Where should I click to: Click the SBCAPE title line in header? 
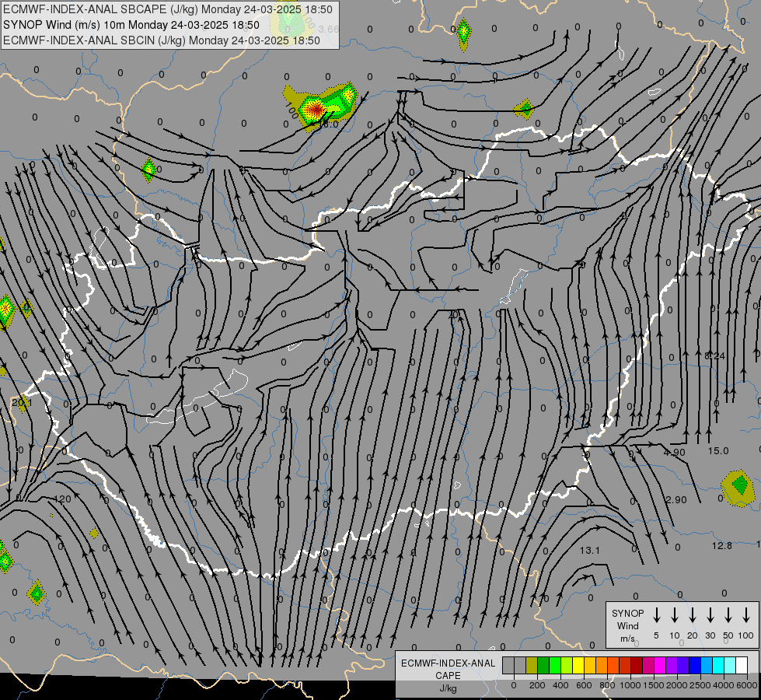(x=168, y=9)
